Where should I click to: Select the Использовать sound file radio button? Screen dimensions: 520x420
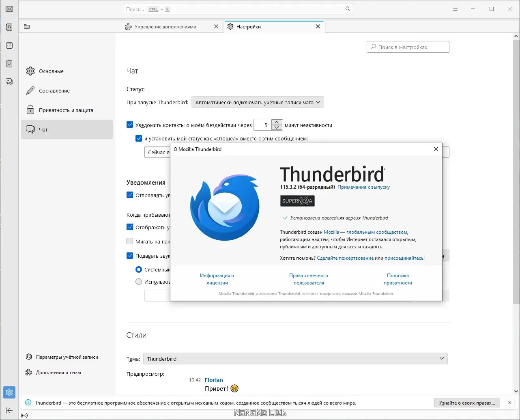pyautogui.click(x=139, y=282)
